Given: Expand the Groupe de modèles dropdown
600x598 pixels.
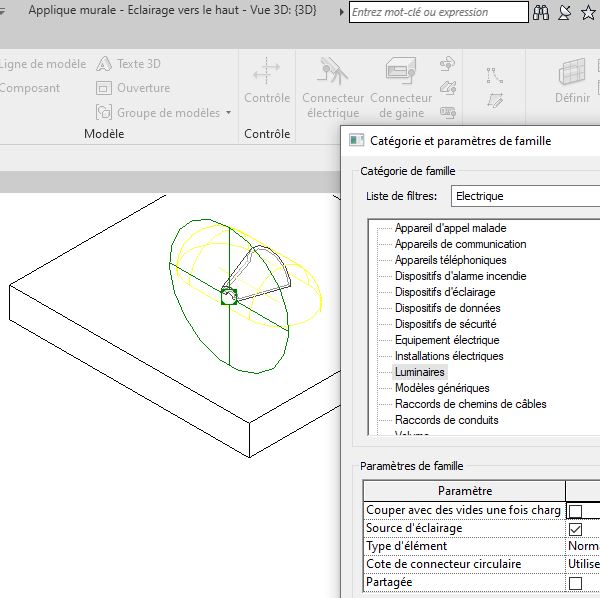Looking at the screenshot, I should (228, 113).
